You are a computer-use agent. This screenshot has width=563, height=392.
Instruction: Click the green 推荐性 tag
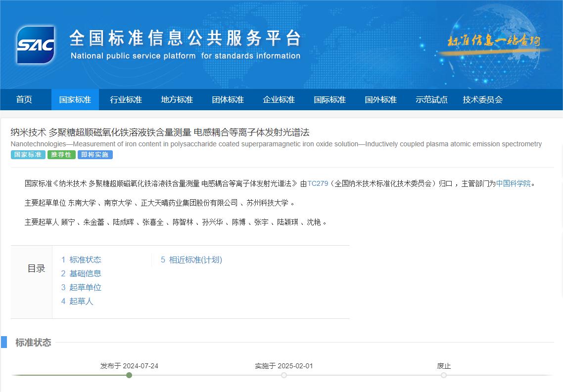tap(61, 155)
